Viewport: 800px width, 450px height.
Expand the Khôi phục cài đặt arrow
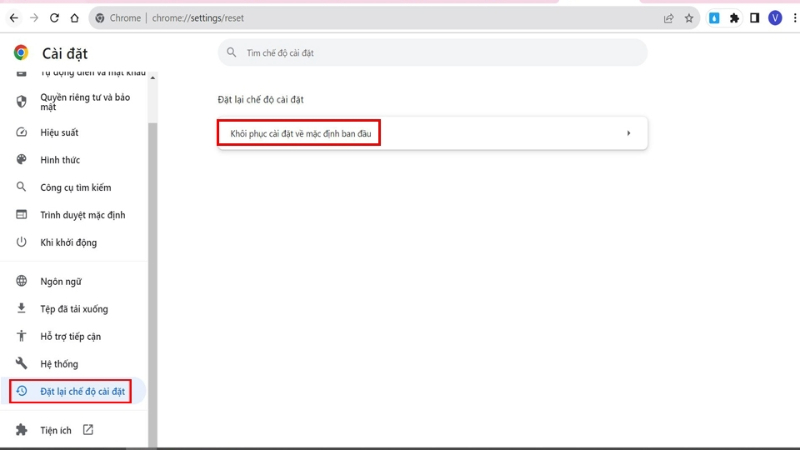[629, 133]
